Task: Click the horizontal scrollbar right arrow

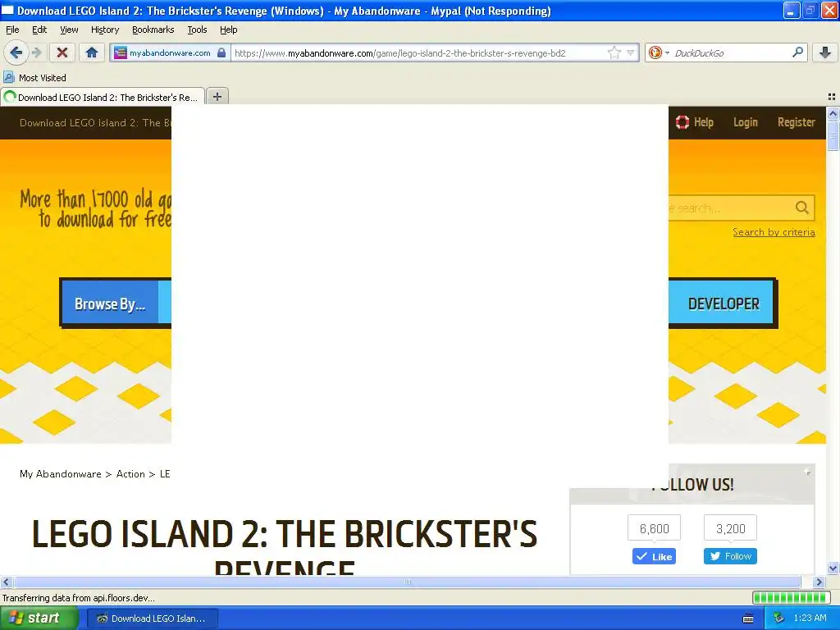Action: click(819, 582)
